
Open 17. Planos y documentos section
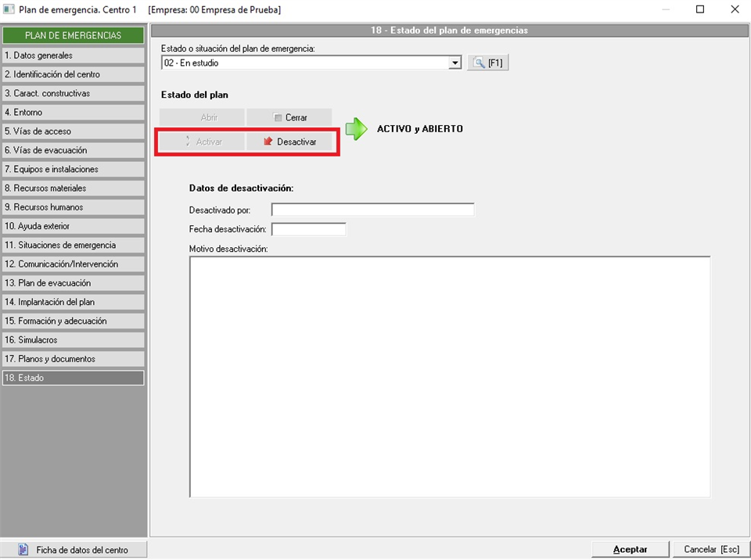73,359
